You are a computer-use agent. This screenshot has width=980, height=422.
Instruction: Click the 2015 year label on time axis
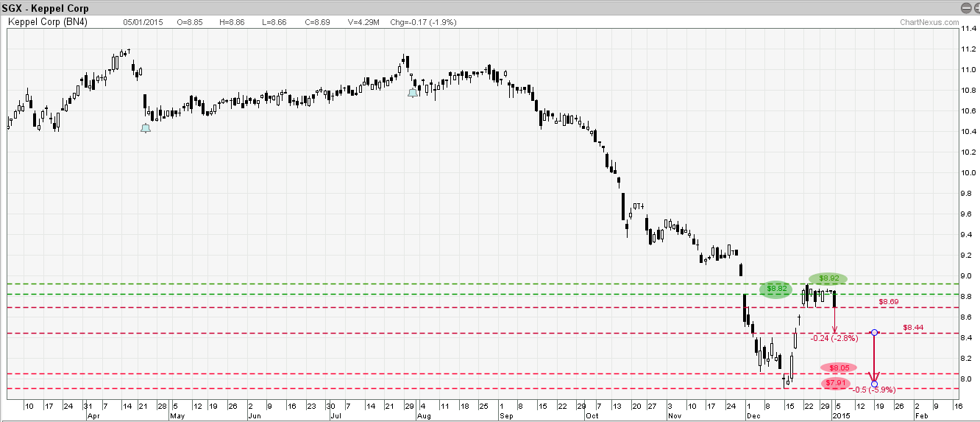tap(841, 416)
